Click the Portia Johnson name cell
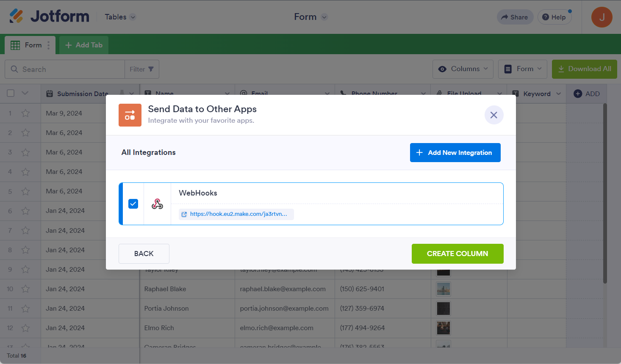This screenshot has height=364, width=621. (x=187, y=309)
